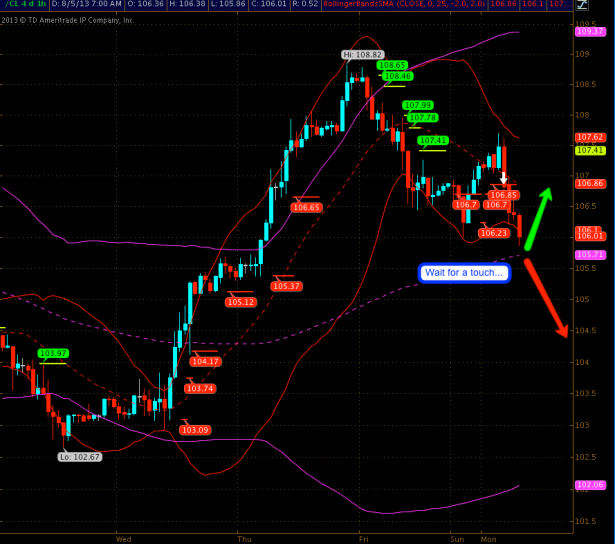Click the 103.5 tick on the price axis
615x544 pixels.
(x=585, y=393)
